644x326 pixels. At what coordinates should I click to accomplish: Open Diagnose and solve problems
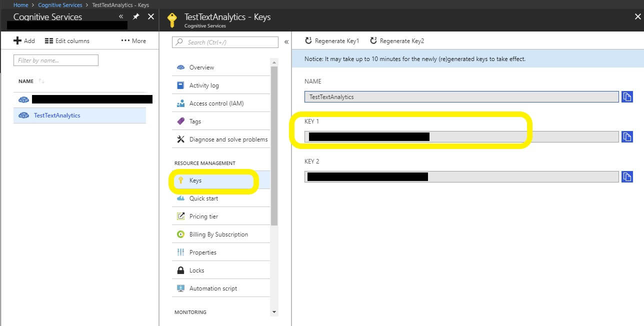pos(221,139)
